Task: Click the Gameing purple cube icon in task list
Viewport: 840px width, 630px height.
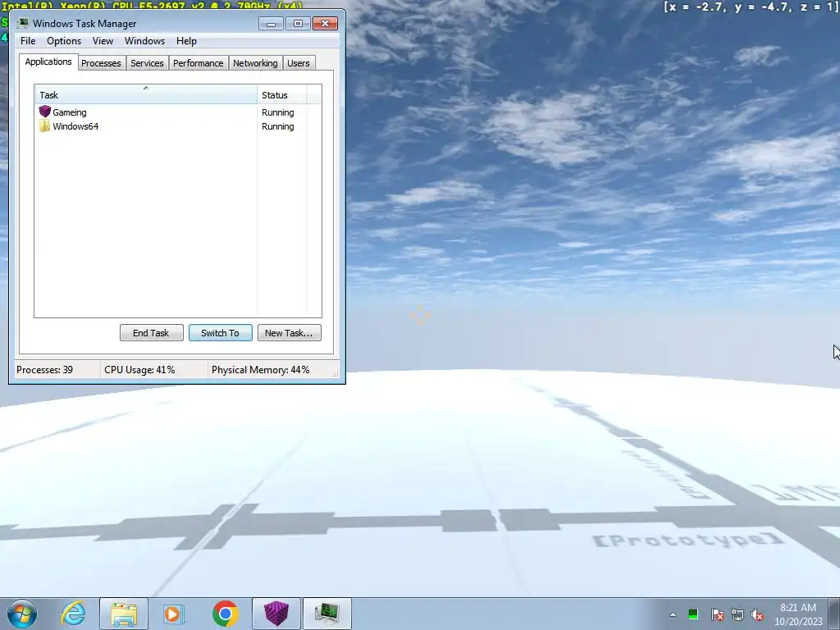Action: tap(44, 112)
